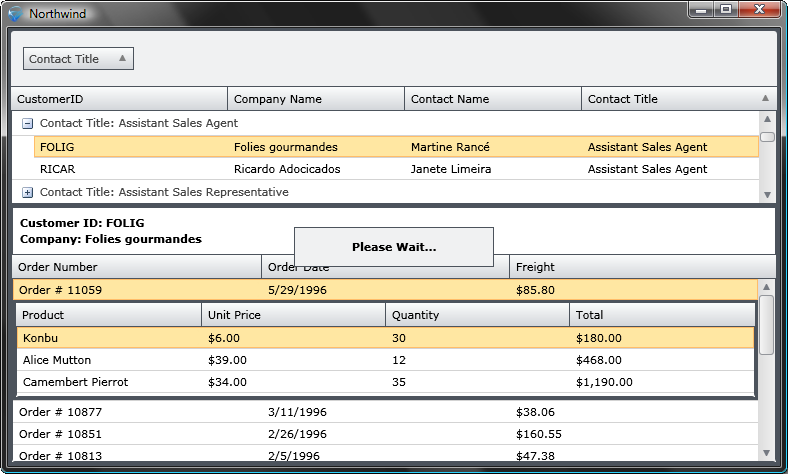
Task: Maximize the Northwind window
Action: point(726,10)
